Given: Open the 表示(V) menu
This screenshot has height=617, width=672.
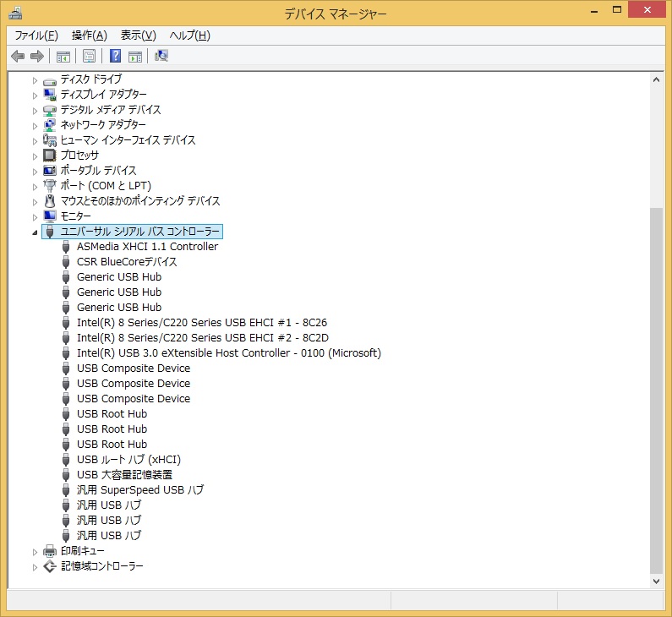Looking at the screenshot, I should [x=139, y=35].
